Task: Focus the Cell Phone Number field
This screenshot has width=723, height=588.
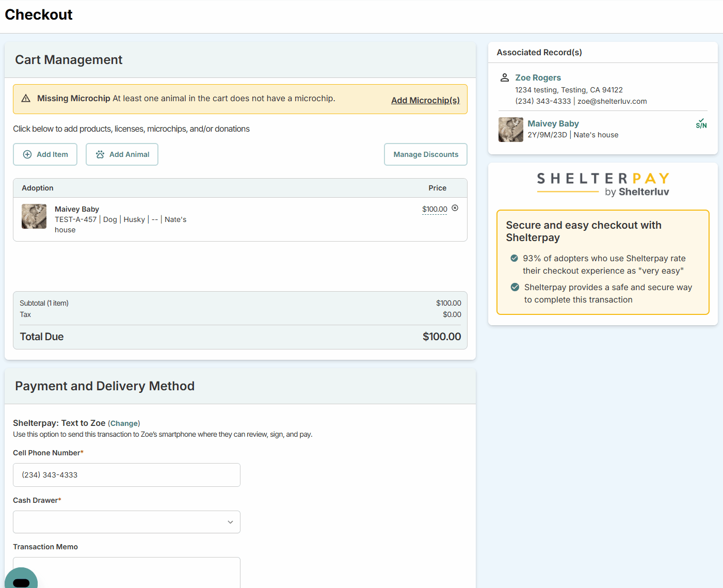Action: pyautogui.click(x=126, y=475)
